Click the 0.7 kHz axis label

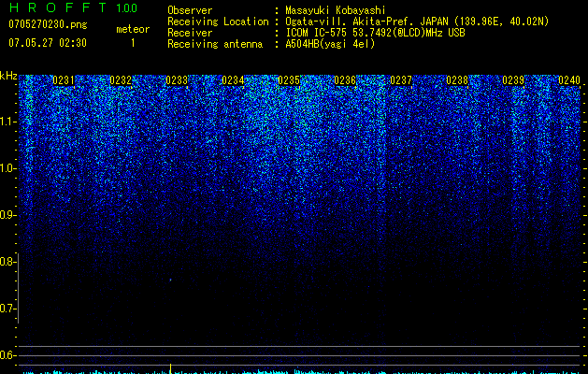click(x=7, y=309)
